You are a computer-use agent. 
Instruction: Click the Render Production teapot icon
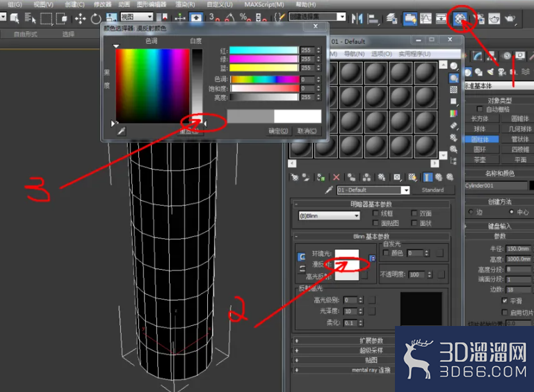point(510,18)
